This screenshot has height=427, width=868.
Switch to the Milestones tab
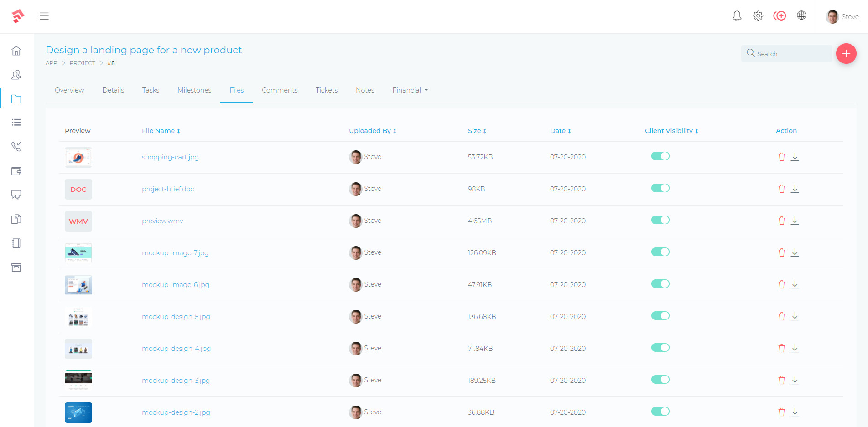(194, 90)
